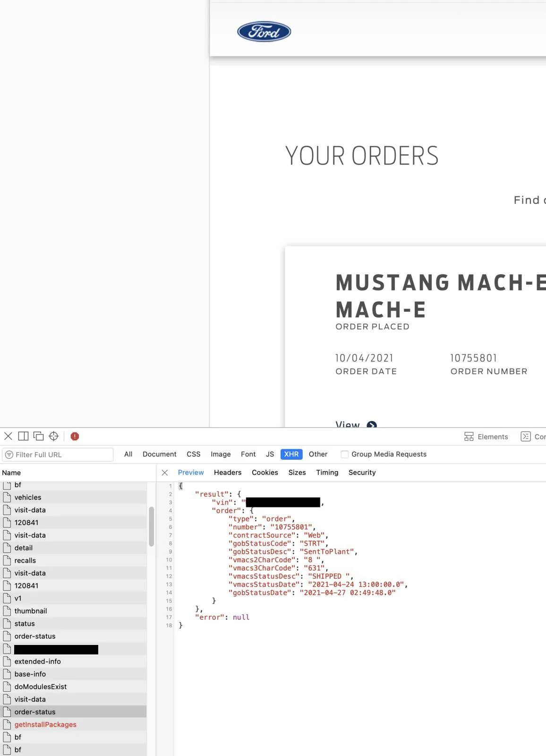Filter by Other resources
The image size is (546, 756).
[318, 454]
